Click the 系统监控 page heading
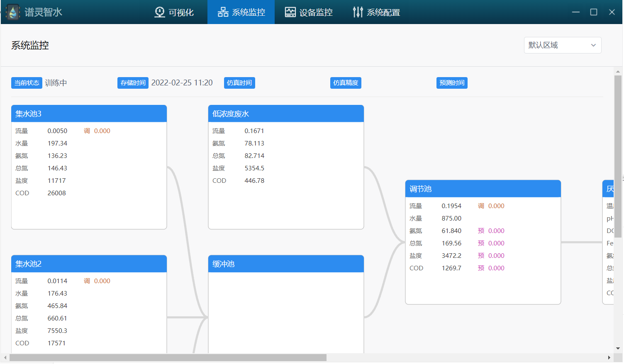Screen dimensions: 624x364 (30, 46)
